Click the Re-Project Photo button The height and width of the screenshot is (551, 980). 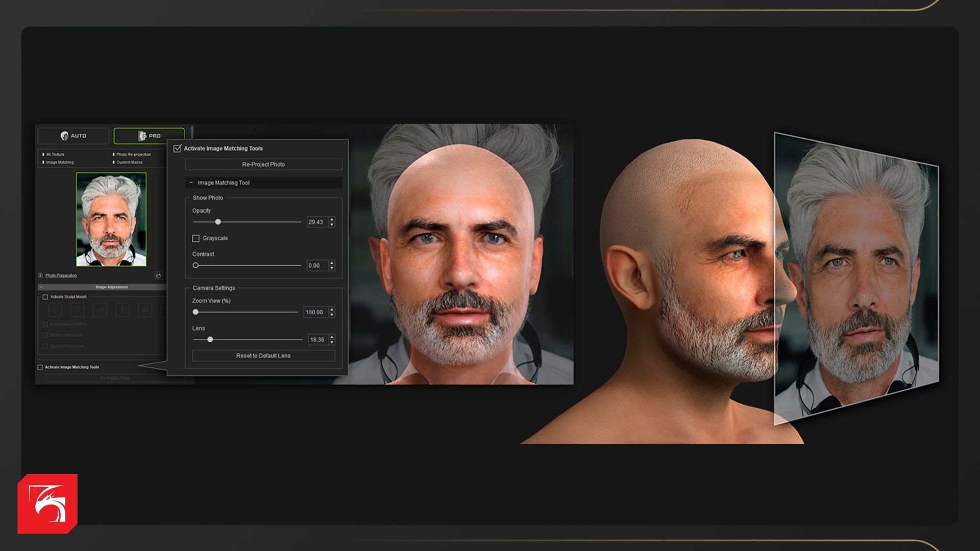[x=263, y=164]
